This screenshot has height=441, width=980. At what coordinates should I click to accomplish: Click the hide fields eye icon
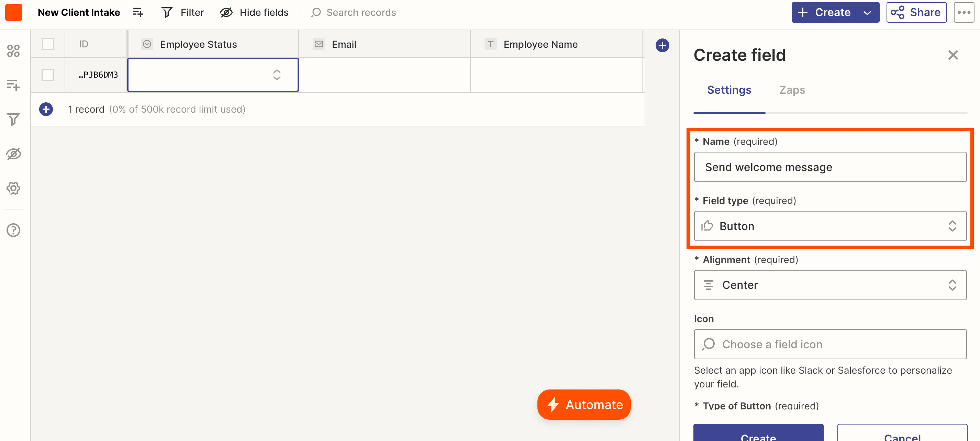(227, 12)
